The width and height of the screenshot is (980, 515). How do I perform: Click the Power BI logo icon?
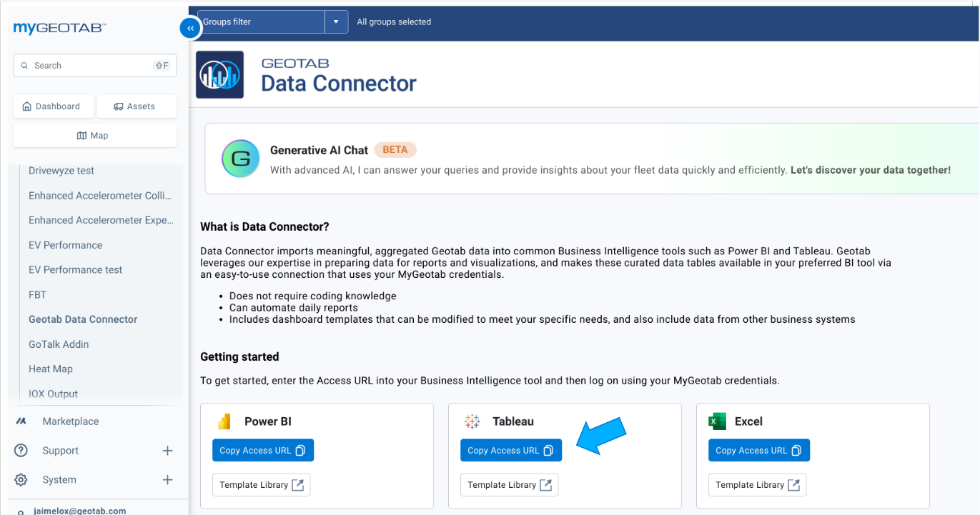pos(224,421)
